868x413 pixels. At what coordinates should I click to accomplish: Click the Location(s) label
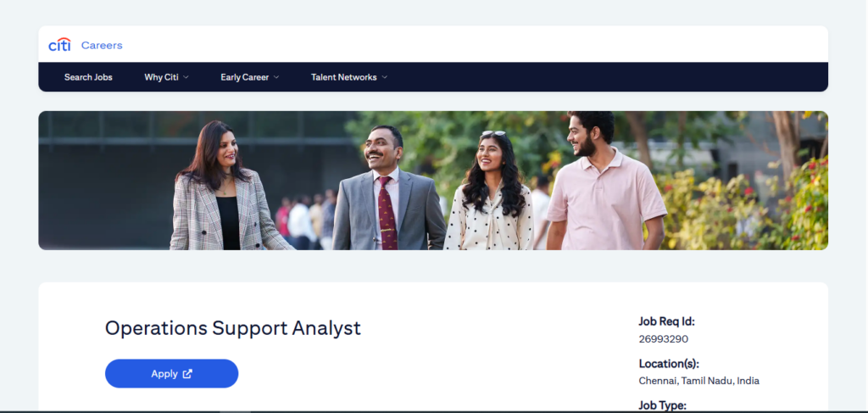[x=669, y=364]
